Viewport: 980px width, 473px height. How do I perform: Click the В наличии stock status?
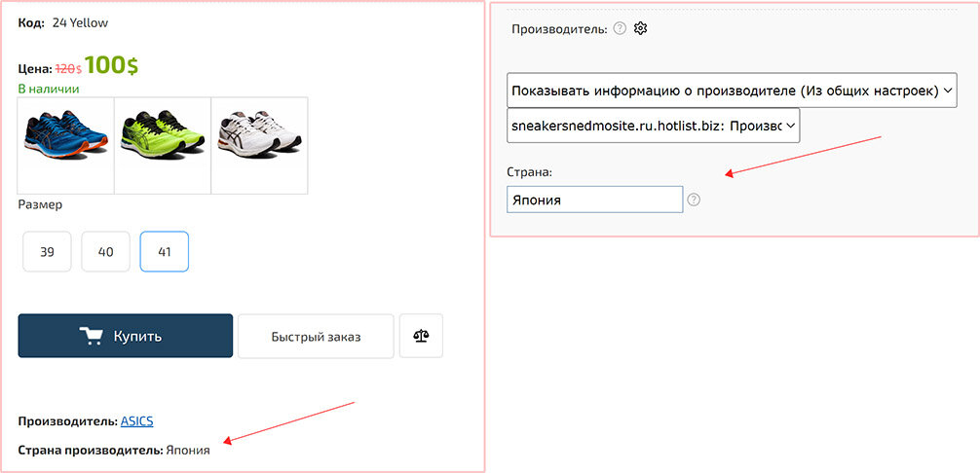coord(49,89)
